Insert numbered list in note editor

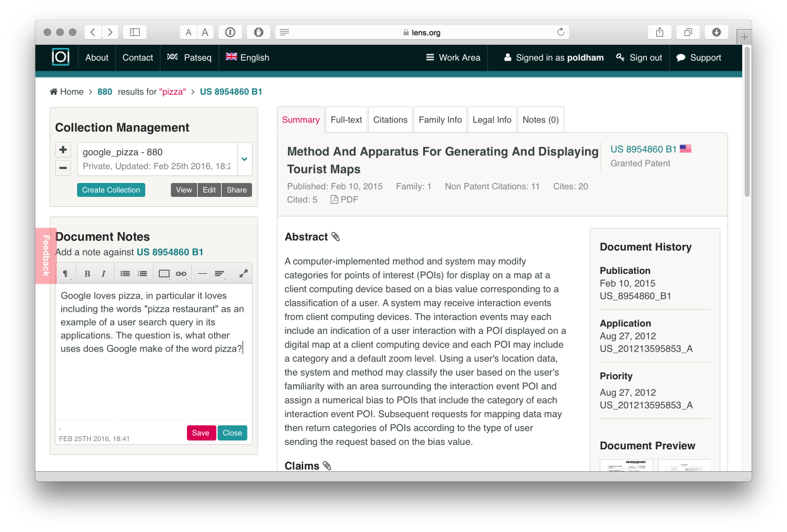tap(142, 273)
